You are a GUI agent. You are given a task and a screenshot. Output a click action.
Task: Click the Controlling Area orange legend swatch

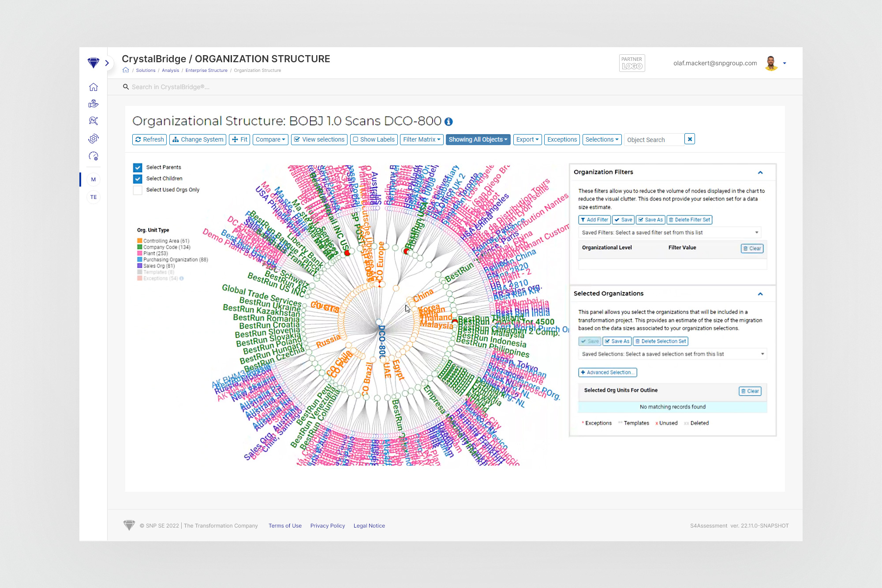pos(140,241)
